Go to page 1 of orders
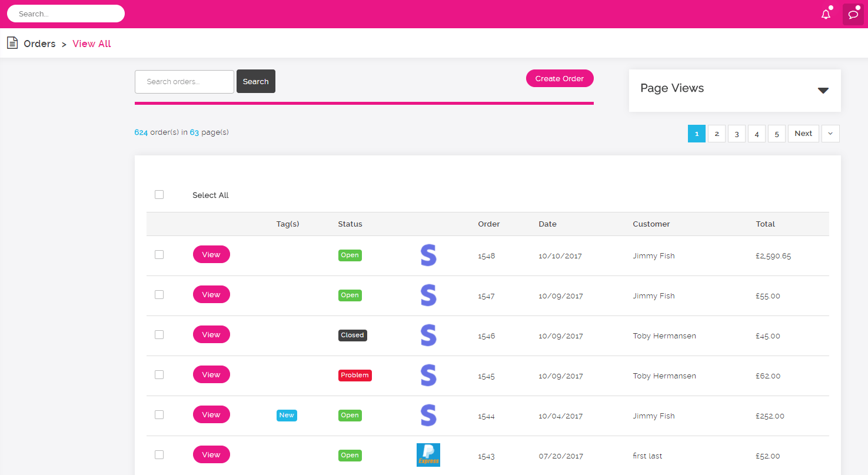The height and width of the screenshot is (475, 868). point(697,134)
